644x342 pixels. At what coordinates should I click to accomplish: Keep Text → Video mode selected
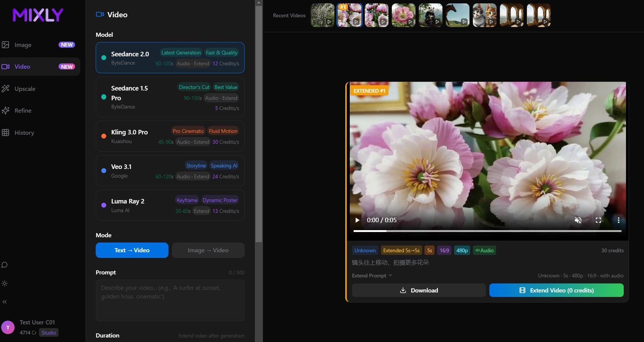[132, 250]
